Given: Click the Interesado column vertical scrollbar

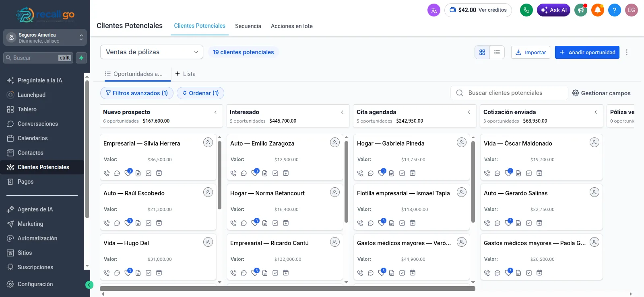Looking at the screenshot, I should [x=346, y=182].
